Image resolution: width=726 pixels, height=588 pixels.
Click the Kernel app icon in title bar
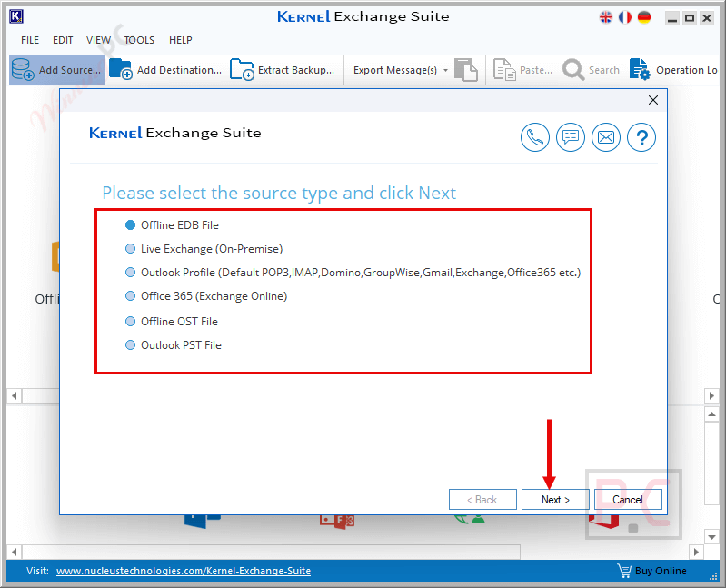pyautogui.click(x=16, y=16)
